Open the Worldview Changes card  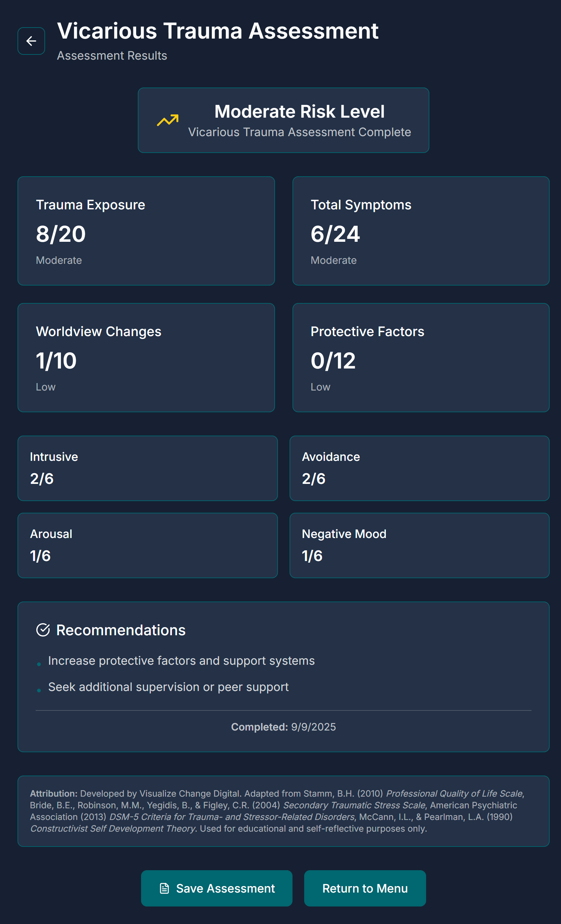(x=146, y=357)
